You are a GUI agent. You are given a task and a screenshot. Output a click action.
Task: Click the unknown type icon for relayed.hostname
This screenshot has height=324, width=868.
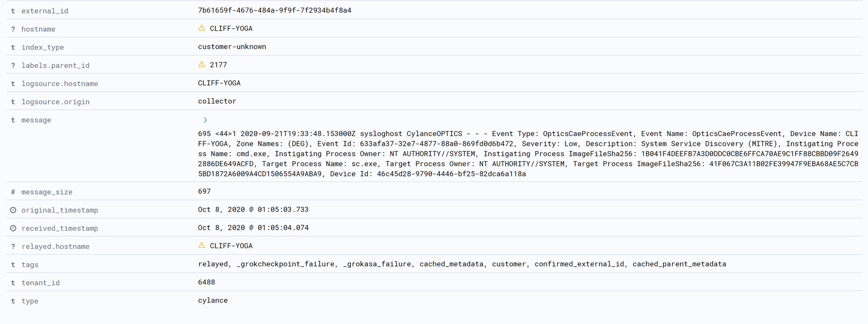(13, 246)
